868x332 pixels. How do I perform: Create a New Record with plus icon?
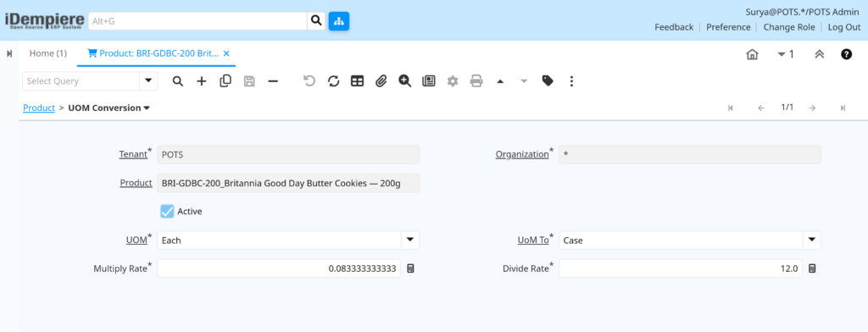click(202, 81)
